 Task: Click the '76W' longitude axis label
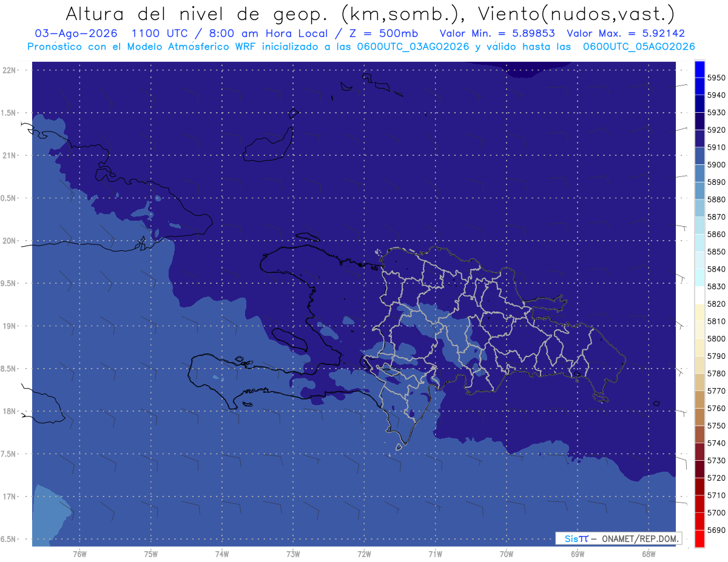pyautogui.click(x=79, y=554)
